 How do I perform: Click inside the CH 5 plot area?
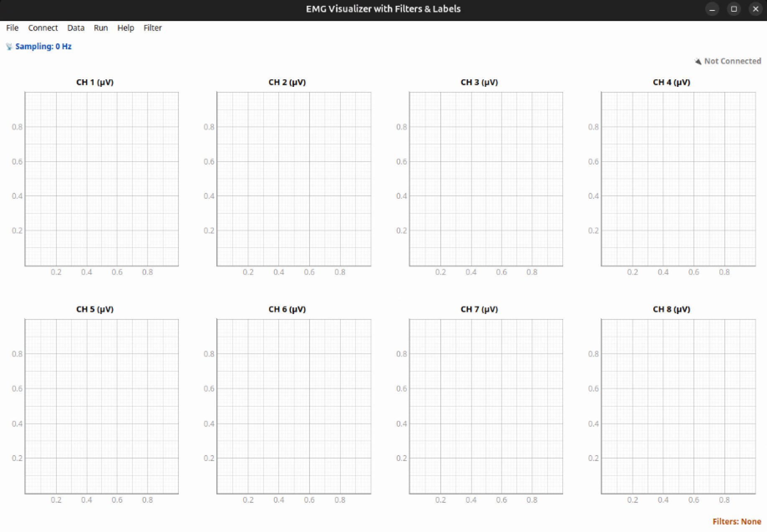click(x=102, y=406)
